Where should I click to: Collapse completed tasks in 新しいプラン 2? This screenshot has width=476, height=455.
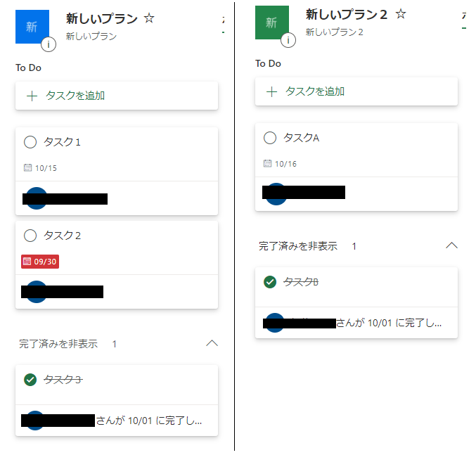click(451, 245)
